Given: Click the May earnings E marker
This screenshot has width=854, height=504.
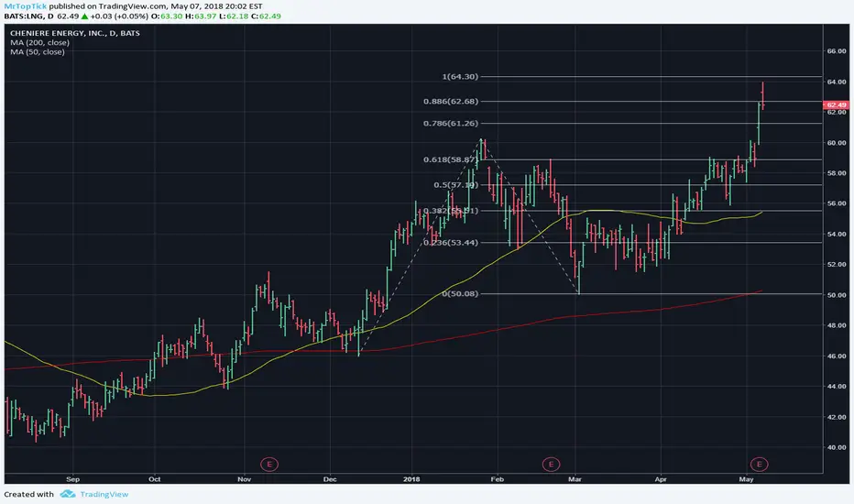Looking at the screenshot, I should point(759,465).
